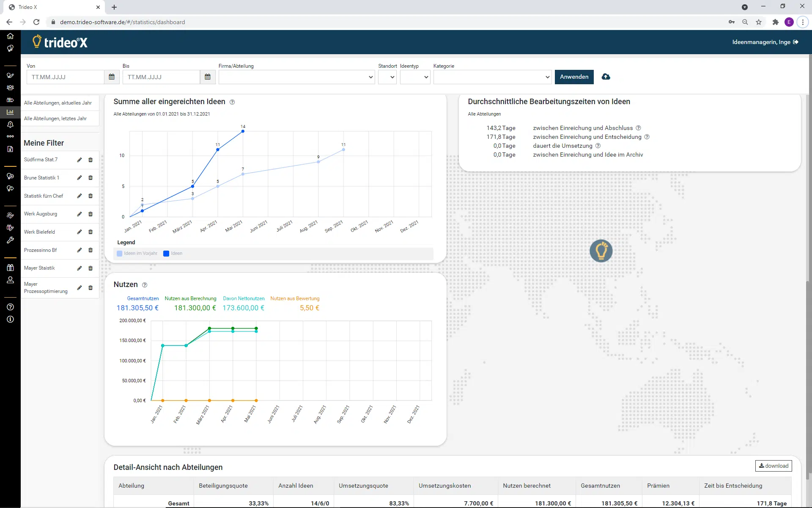Image resolution: width=812 pixels, height=508 pixels.
Task: Expand the Firma/Abteilung dropdown
Action: pos(296,77)
